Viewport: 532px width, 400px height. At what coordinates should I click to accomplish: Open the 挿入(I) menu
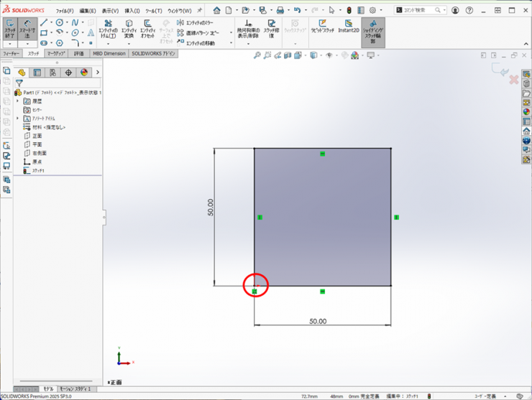[x=132, y=11]
